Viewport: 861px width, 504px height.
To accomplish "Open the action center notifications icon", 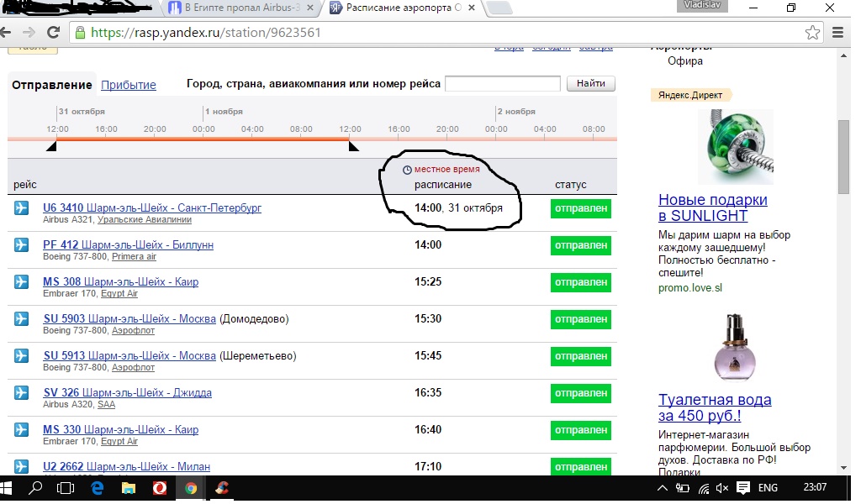I will point(743,487).
